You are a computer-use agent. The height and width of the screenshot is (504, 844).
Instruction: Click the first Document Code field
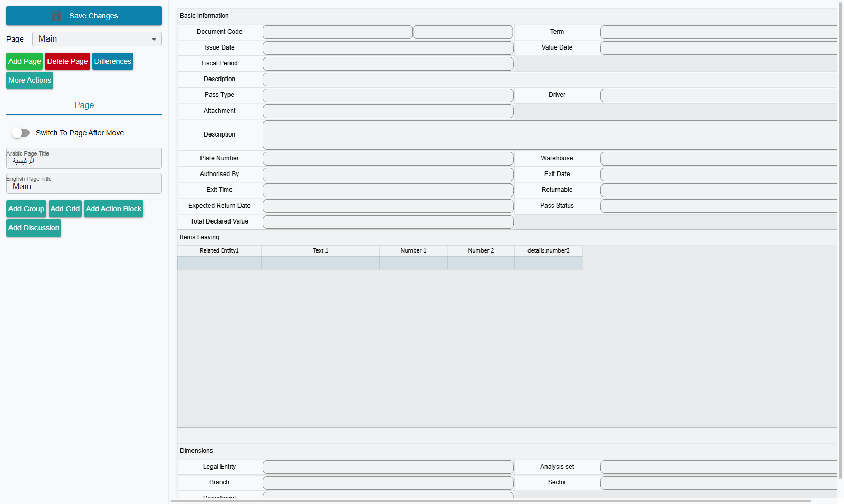(338, 32)
